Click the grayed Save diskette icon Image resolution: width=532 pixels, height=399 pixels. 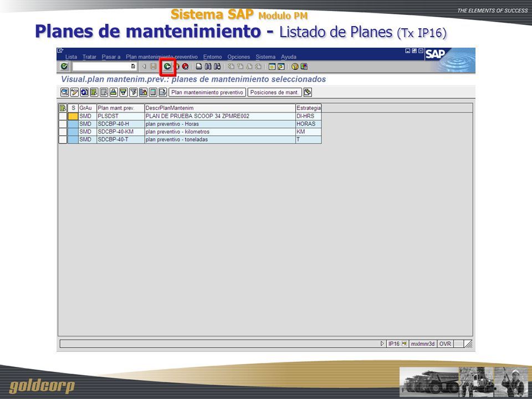click(x=154, y=66)
